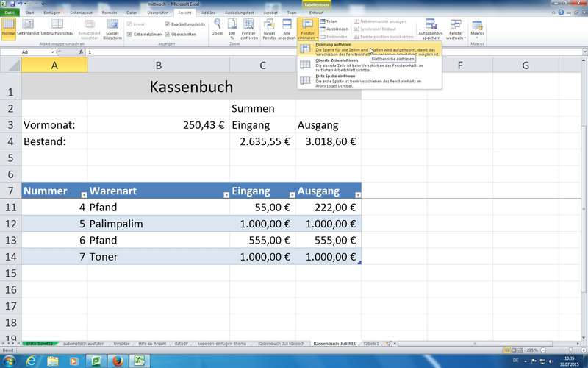Screen dimensions: 588x368
Task: Select cell showing 3.018,60 €
Action: pos(329,141)
